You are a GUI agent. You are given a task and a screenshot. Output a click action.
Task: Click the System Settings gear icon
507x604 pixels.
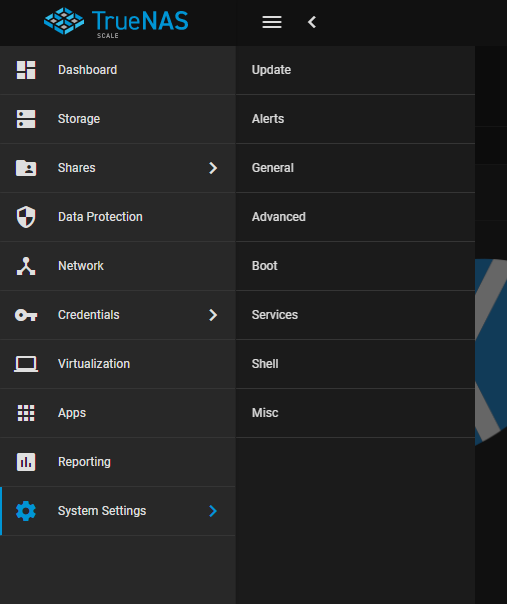pyautogui.click(x=26, y=511)
